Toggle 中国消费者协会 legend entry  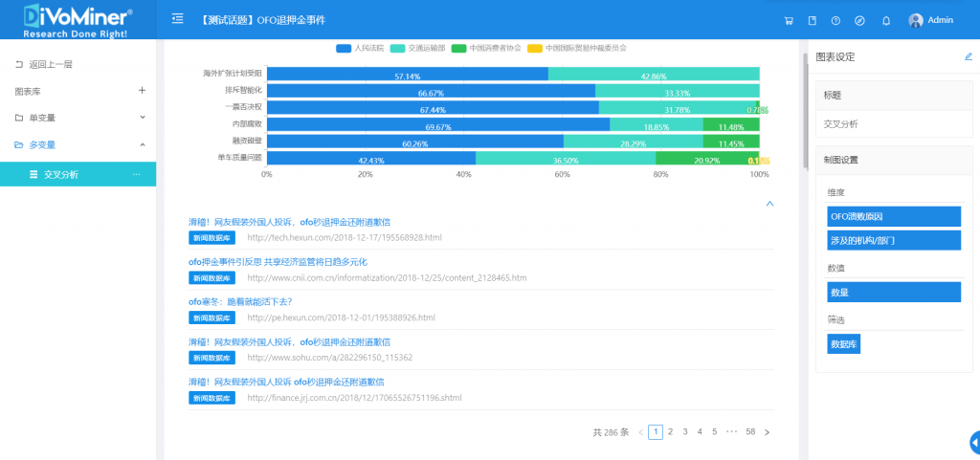click(486, 48)
